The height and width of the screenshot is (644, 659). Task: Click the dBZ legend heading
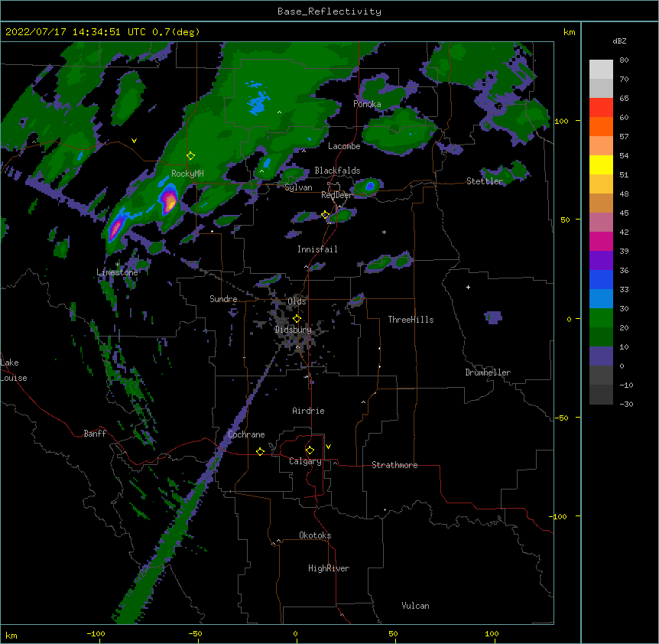pos(619,41)
